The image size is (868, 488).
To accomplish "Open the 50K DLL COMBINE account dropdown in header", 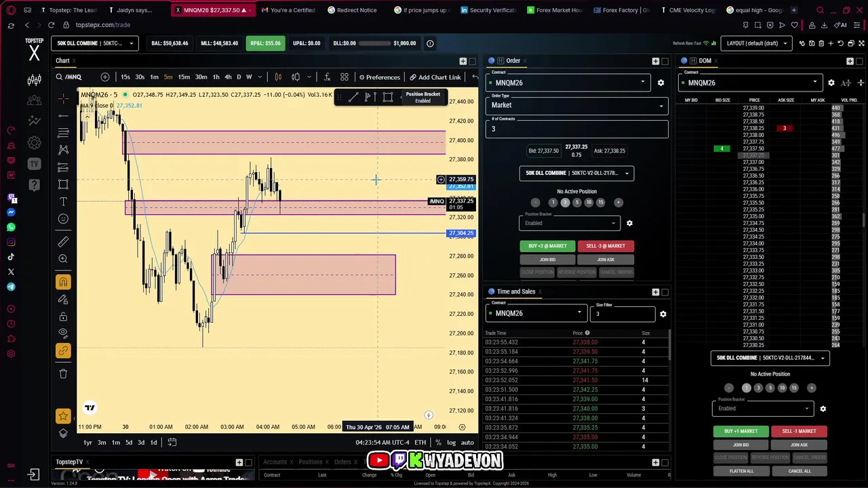I will 94,43.
